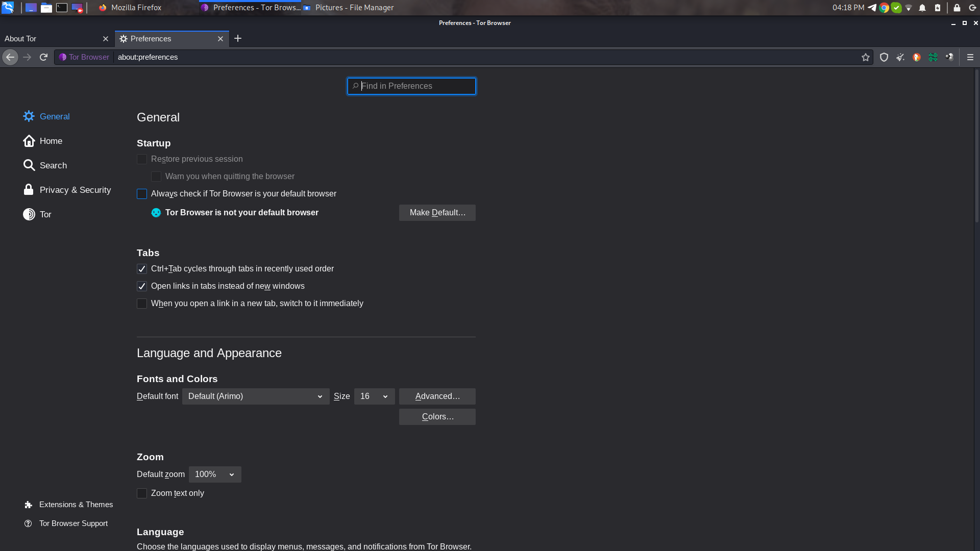980x551 pixels.
Task: Bookmark this page with the star
Action: pyautogui.click(x=866, y=57)
